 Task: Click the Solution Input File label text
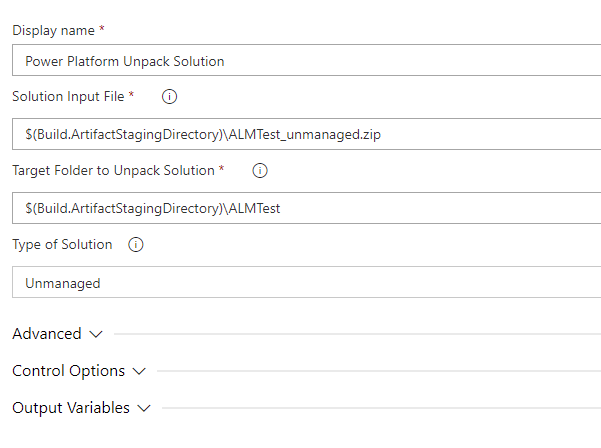point(68,97)
